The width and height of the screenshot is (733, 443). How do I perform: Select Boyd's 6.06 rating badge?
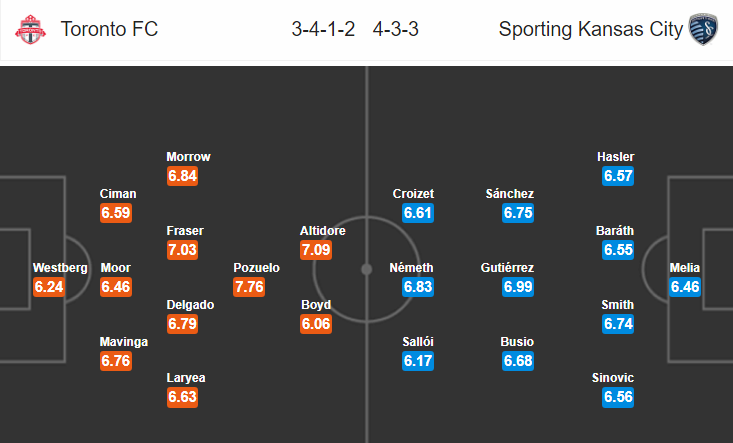point(316,323)
